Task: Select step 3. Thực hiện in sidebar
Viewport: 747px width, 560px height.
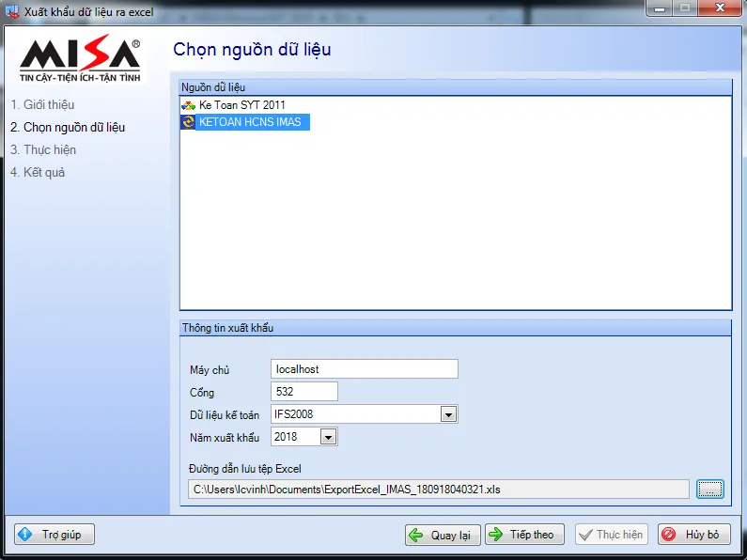Action: tap(43, 149)
